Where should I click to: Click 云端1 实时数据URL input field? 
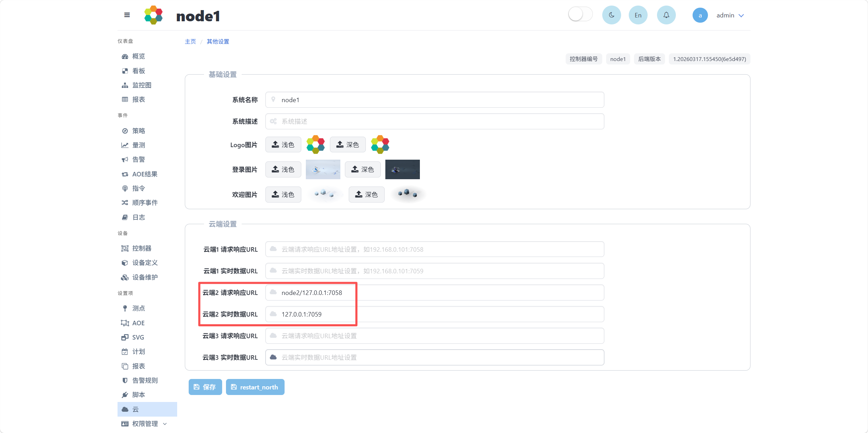coord(435,271)
